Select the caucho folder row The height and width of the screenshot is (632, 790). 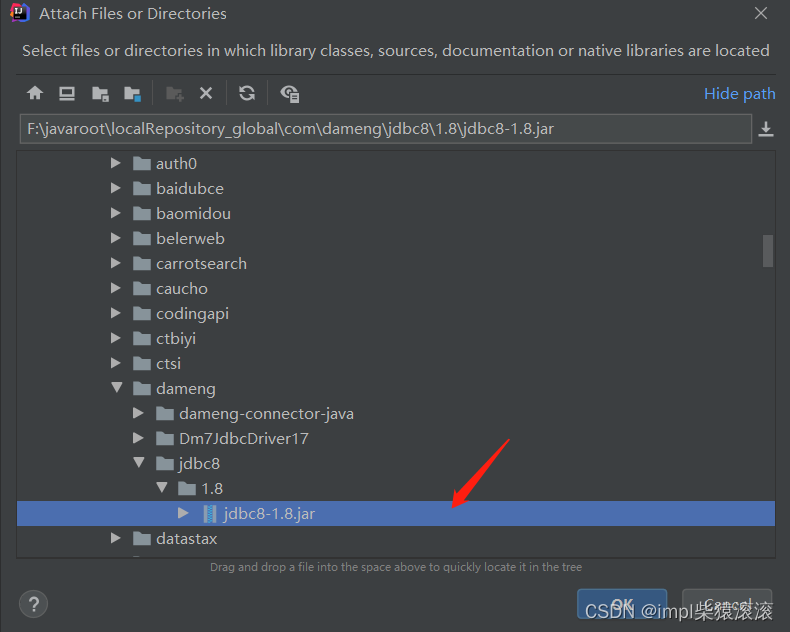click(x=396, y=288)
